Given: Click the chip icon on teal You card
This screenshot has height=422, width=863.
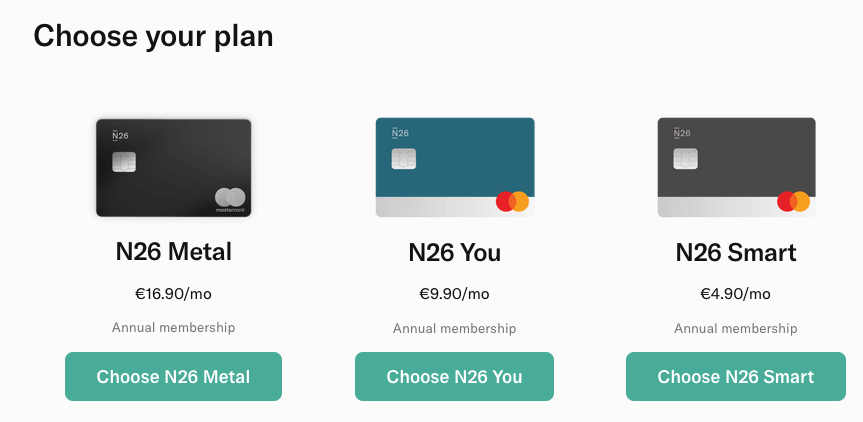Looking at the screenshot, I should pyautogui.click(x=403, y=158).
